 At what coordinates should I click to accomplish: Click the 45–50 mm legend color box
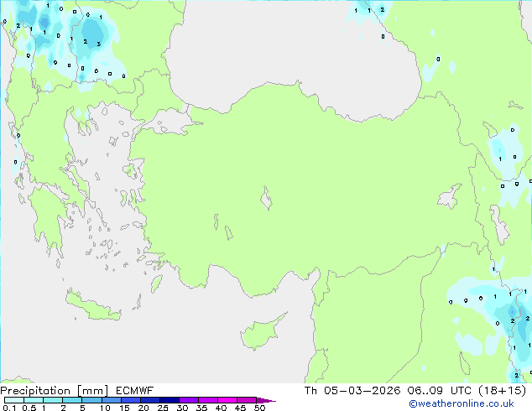[x=247, y=400]
